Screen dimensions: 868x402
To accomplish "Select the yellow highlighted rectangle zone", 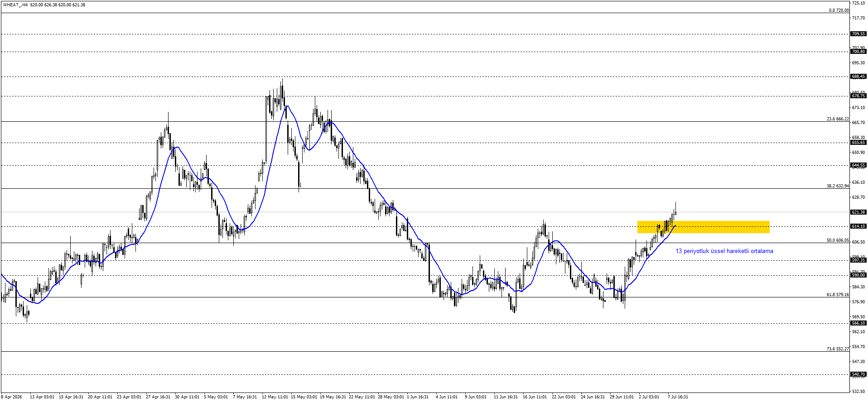I will (x=703, y=227).
